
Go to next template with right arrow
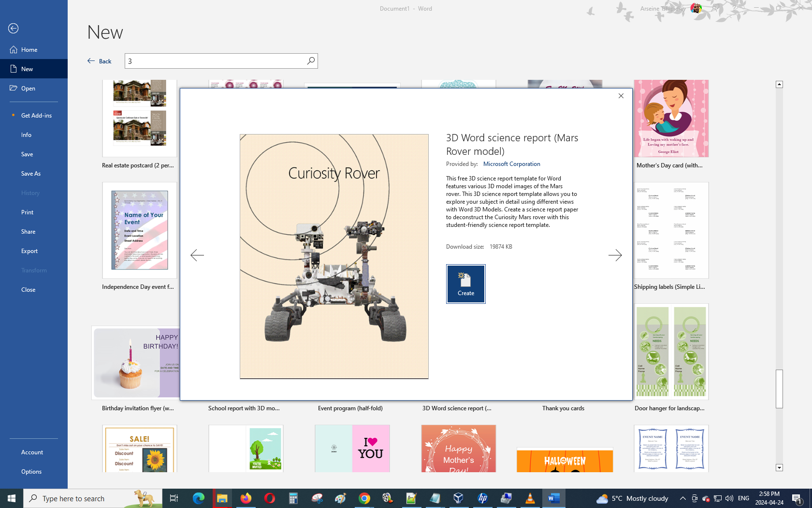[615, 255]
